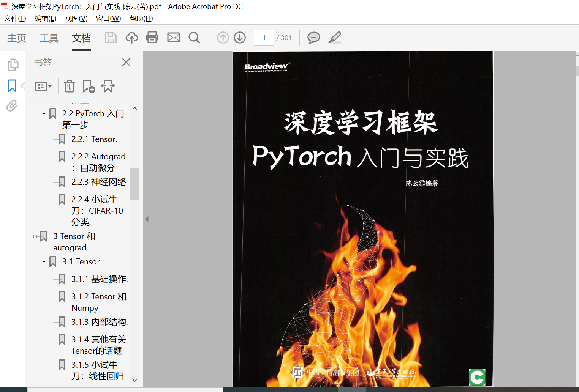Open the 帮助(H) menu

(x=141, y=19)
